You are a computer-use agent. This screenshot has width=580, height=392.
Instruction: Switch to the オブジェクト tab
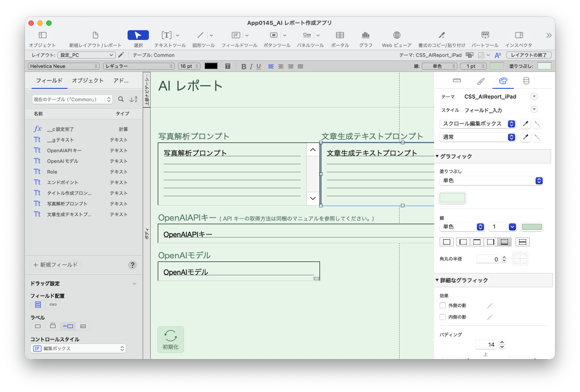[x=88, y=80]
